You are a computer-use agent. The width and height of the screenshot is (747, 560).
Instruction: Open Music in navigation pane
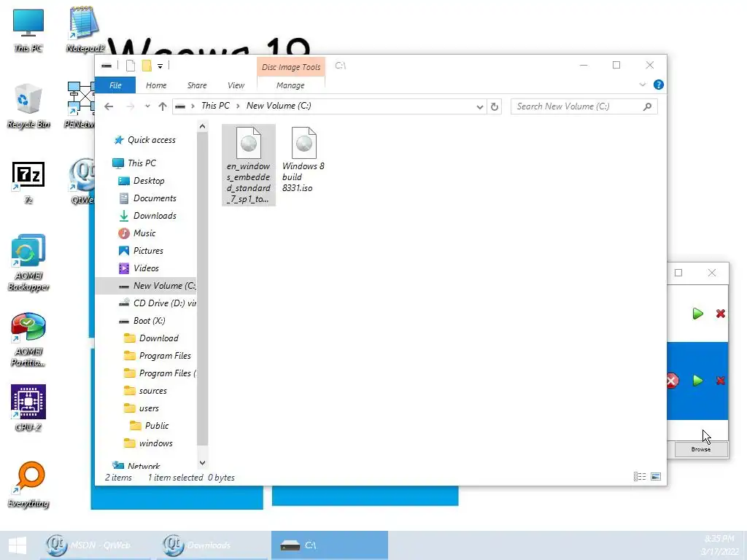click(137, 233)
